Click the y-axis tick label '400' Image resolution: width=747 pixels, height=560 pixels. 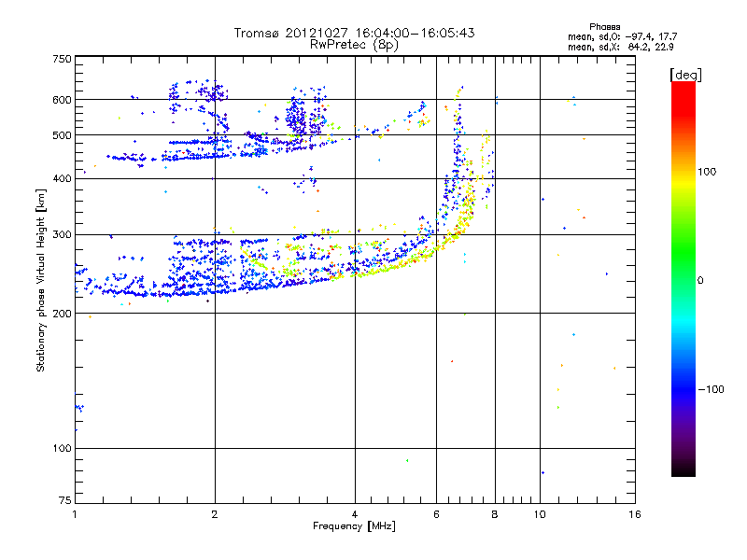pyautogui.click(x=62, y=178)
